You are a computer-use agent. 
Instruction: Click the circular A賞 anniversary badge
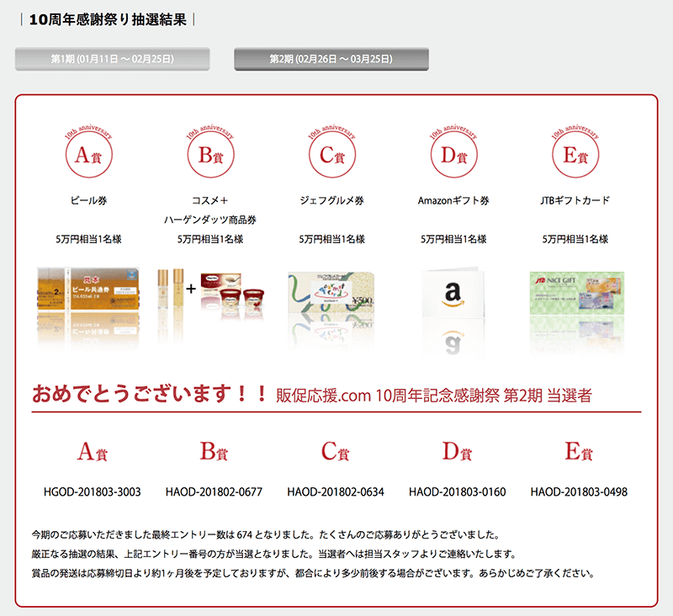[88, 156]
